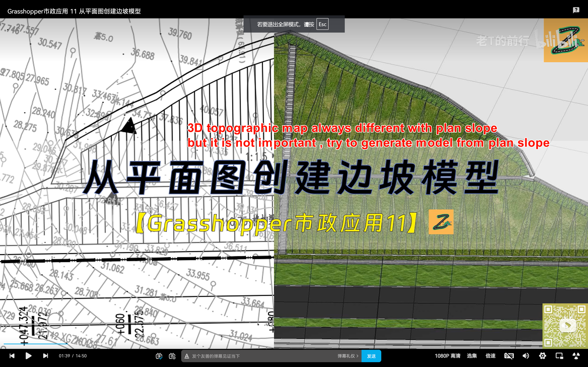Exit fullscreen using rightmost control icon

click(576, 356)
